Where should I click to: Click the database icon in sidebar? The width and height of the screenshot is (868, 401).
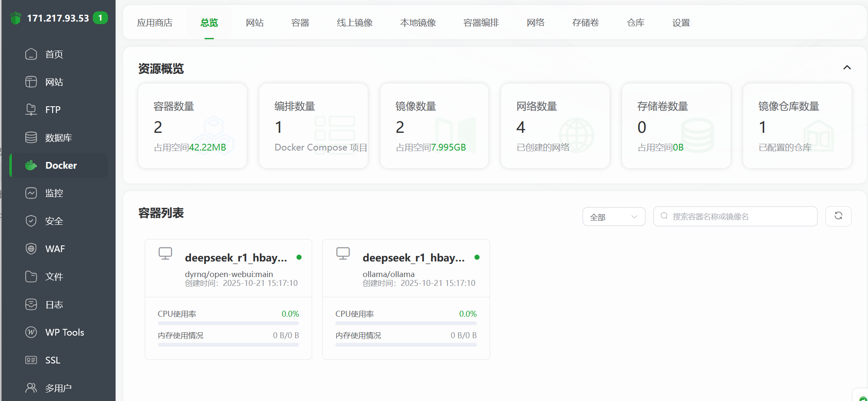coord(31,137)
